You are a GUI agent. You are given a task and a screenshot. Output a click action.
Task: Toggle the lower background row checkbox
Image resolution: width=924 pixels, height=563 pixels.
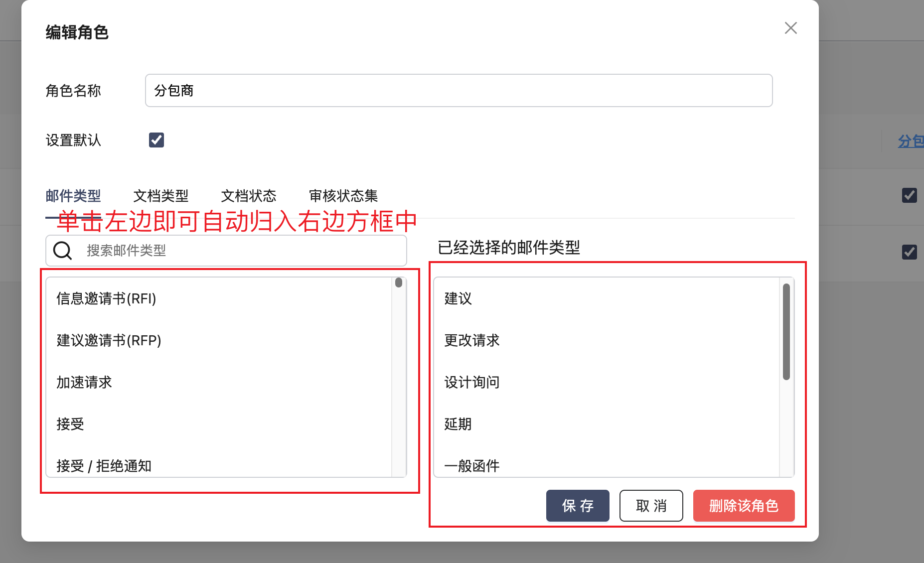(909, 252)
